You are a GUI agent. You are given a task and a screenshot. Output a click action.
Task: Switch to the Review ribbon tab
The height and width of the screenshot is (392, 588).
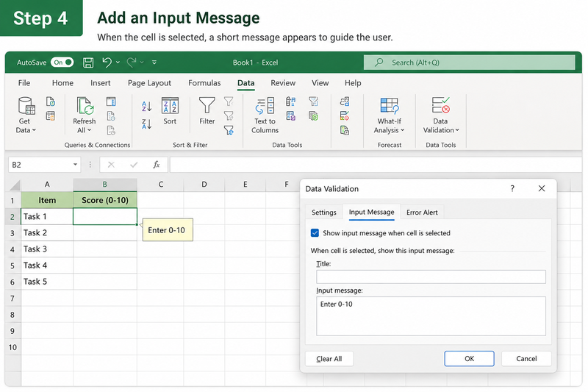click(x=283, y=83)
